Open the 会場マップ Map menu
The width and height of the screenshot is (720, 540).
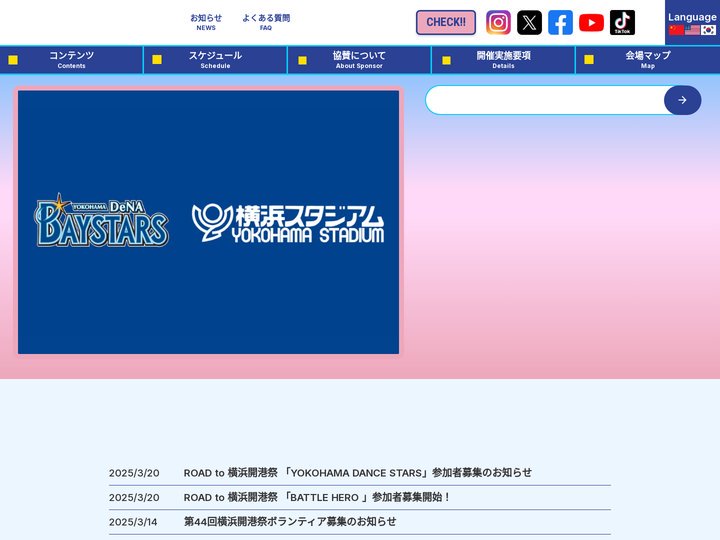[648, 60]
